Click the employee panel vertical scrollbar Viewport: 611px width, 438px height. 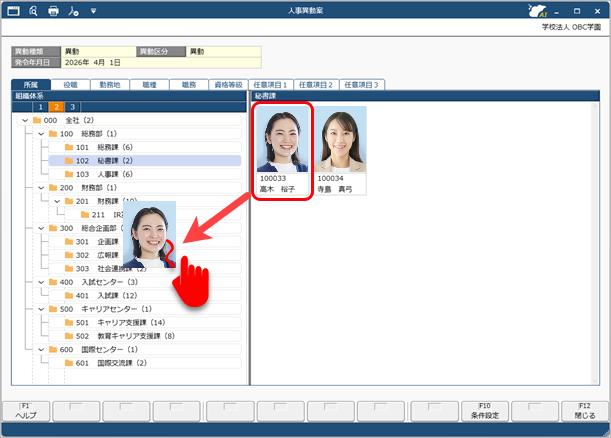click(x=595, y=244)
